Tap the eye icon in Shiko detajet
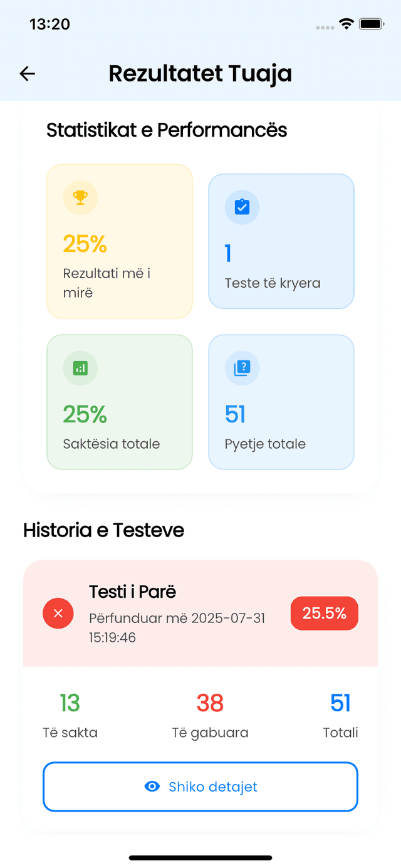This screenshot has height=868, width=401. [152, 787]
